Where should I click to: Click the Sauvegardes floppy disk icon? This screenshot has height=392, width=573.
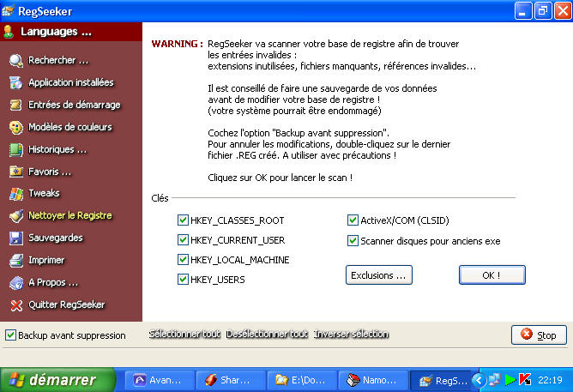(16, 238)
